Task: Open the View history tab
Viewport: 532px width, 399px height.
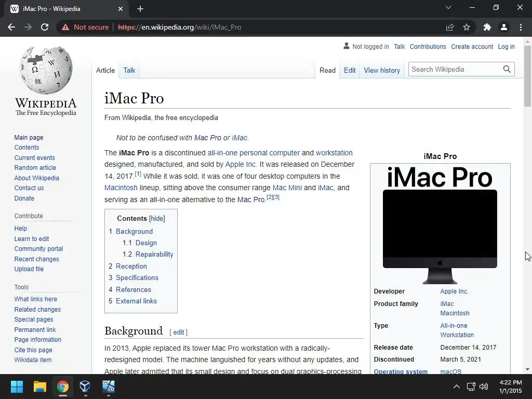Action: pyautogui.click(x=382, y=70)
